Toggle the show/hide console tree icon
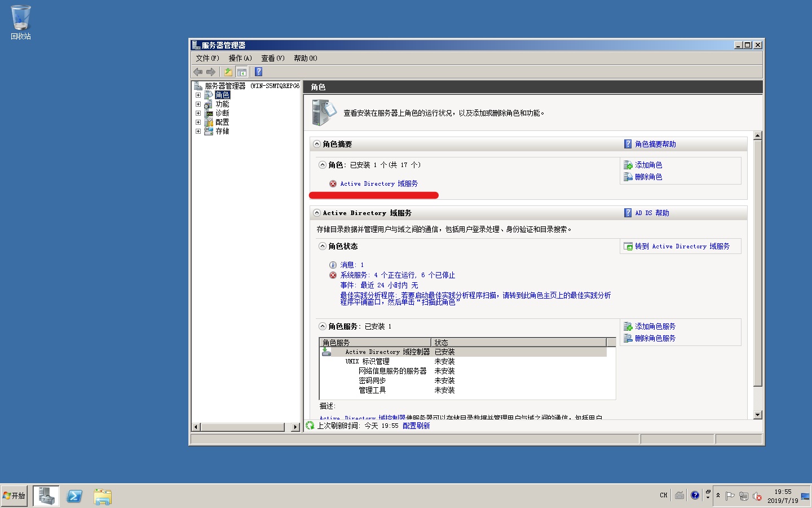This screenshot has width=812, height=508. point(242,72)
